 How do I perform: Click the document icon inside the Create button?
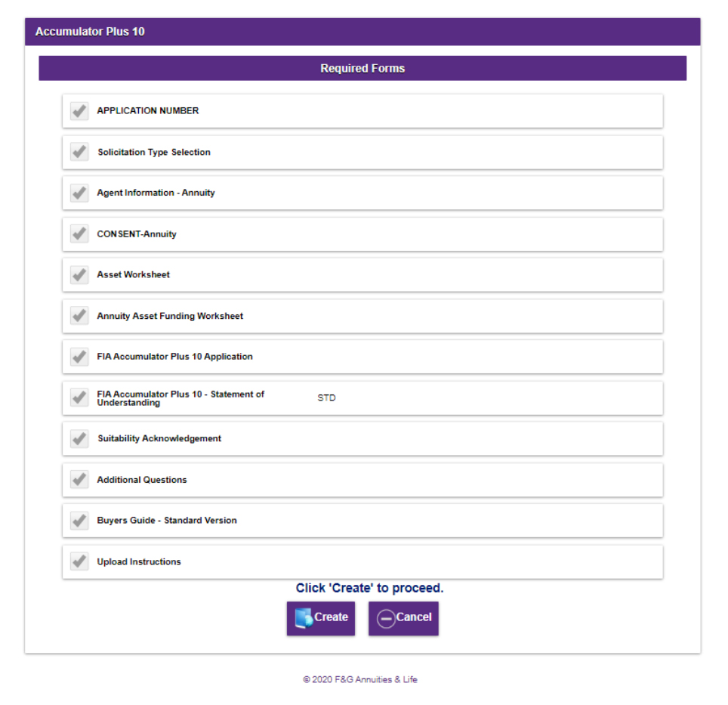tap(304, 618)
